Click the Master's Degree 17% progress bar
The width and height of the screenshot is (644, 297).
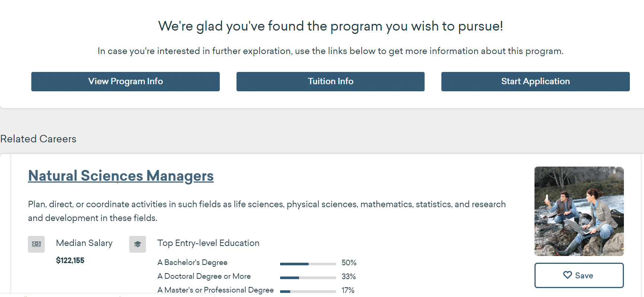(308, 291)
